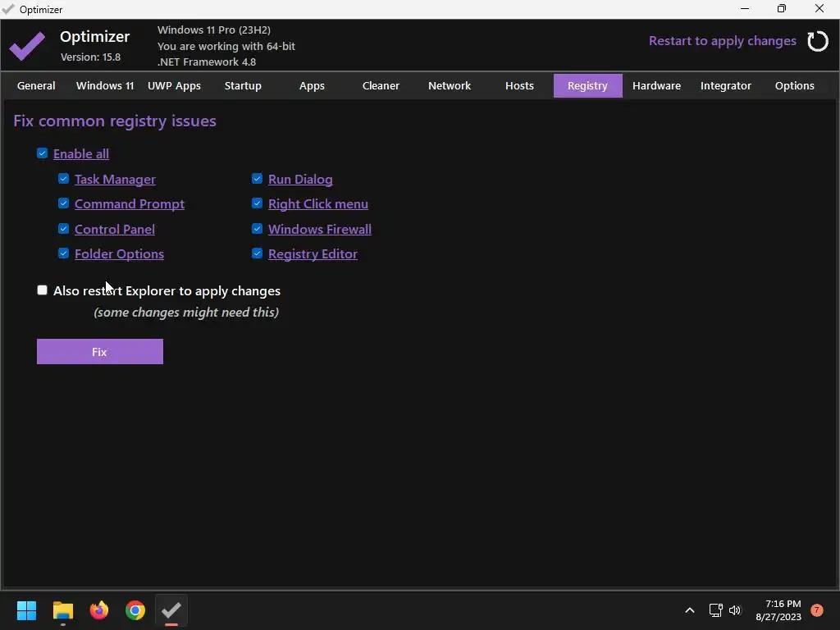Click the Windows 11 Pro (23H2) text
Image resolution: width=840 pixels, height=630 pixels.
214,30
